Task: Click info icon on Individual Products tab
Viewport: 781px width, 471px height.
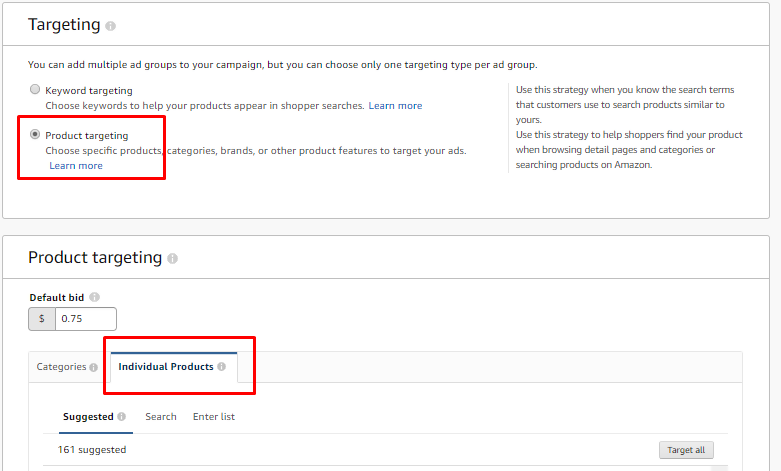Action: click(x=221, y=366)
